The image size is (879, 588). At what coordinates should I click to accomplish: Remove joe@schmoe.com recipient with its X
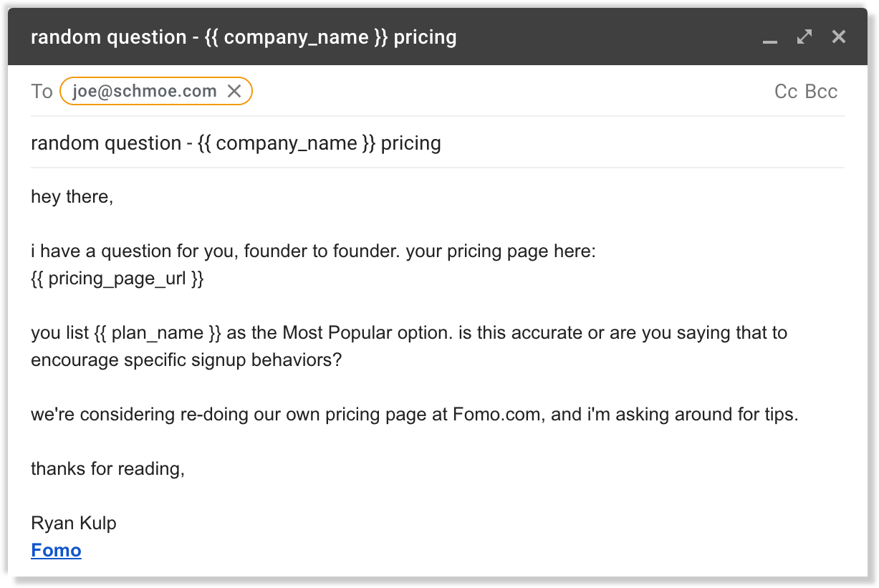pyautogui.click(x=234, y=91)
